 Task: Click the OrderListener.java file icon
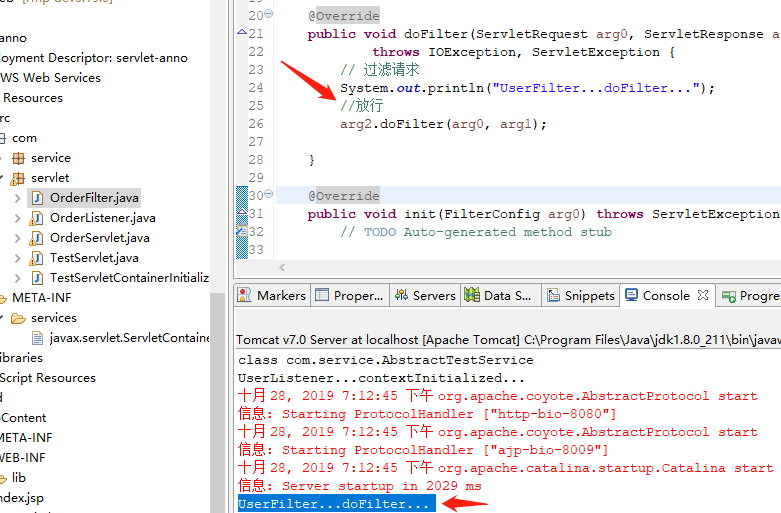[37, 218]
